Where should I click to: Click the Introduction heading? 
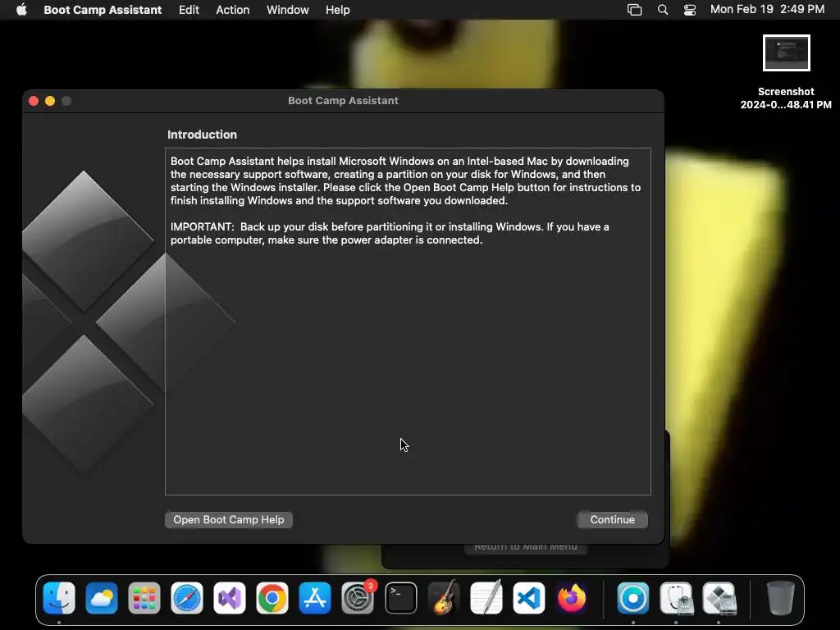click(x=202, y=135)
